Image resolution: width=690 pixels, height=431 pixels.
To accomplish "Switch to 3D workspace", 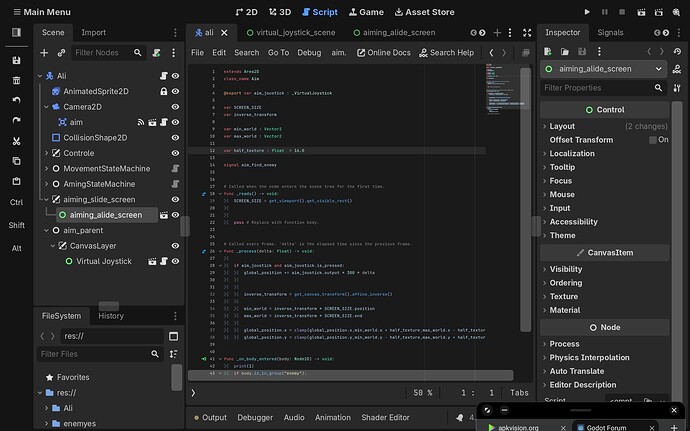I will point(280,12).
